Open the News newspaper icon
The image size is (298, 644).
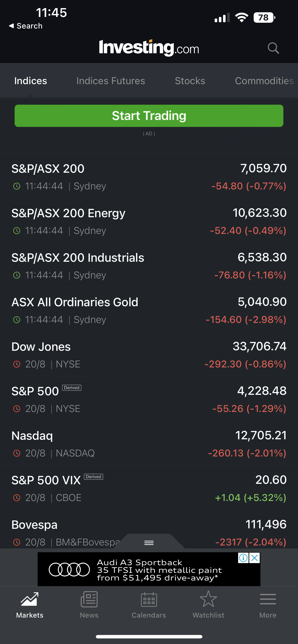click(x=89, y=599)
